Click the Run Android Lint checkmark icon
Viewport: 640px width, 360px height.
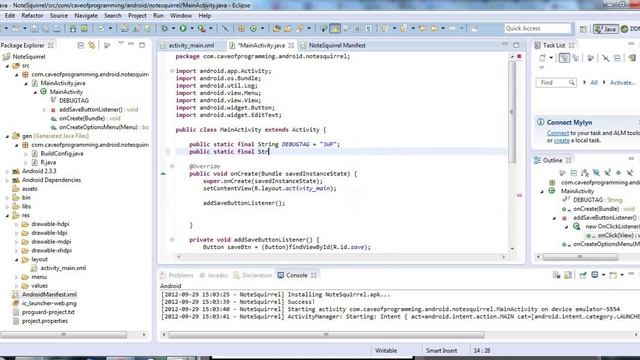coord(101,28)
